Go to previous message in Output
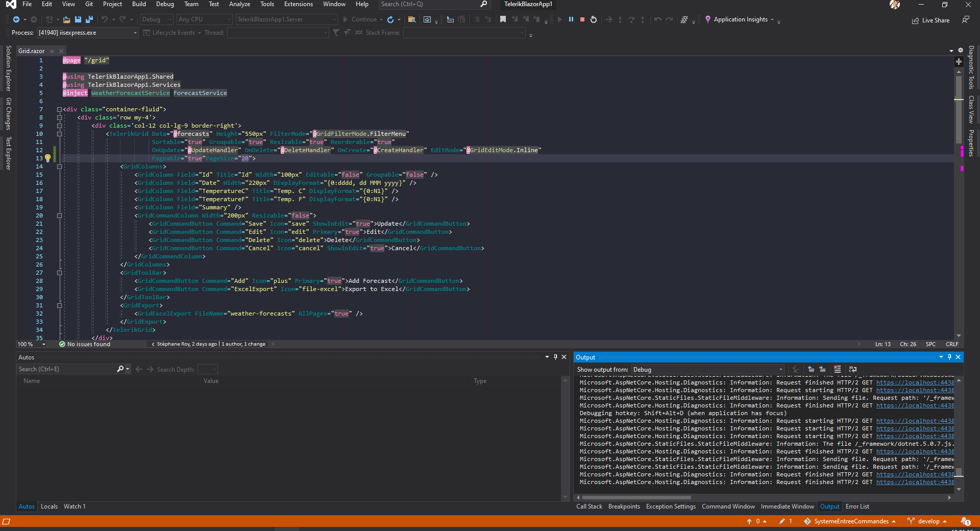 click(811, 369)
